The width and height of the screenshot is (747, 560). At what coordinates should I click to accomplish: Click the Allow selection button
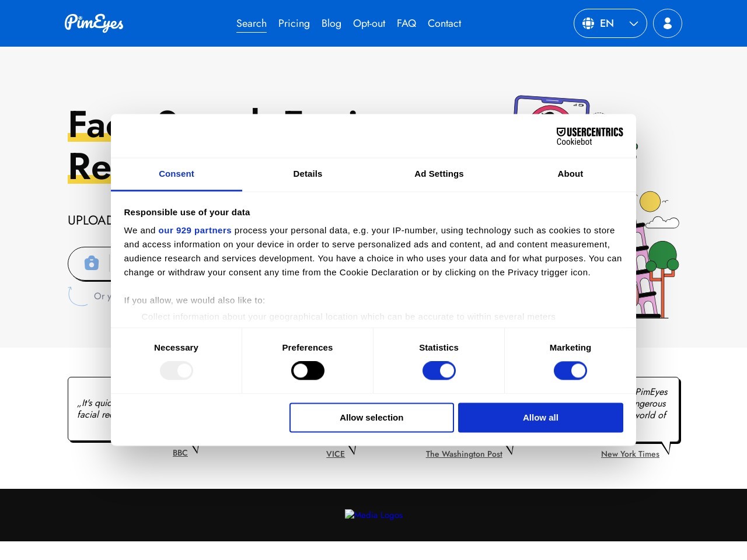[x=372, y=418]
